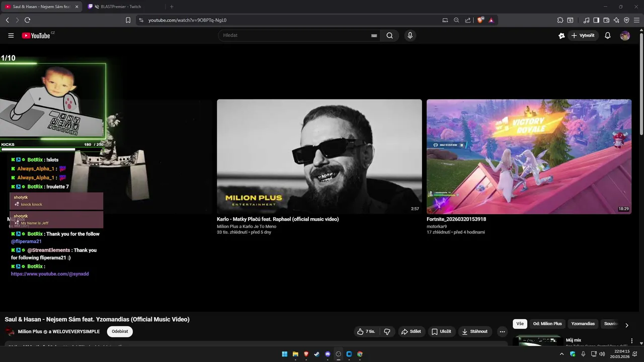
Task: Subscribe with the Odebírat button
Action: pos(120,331)
